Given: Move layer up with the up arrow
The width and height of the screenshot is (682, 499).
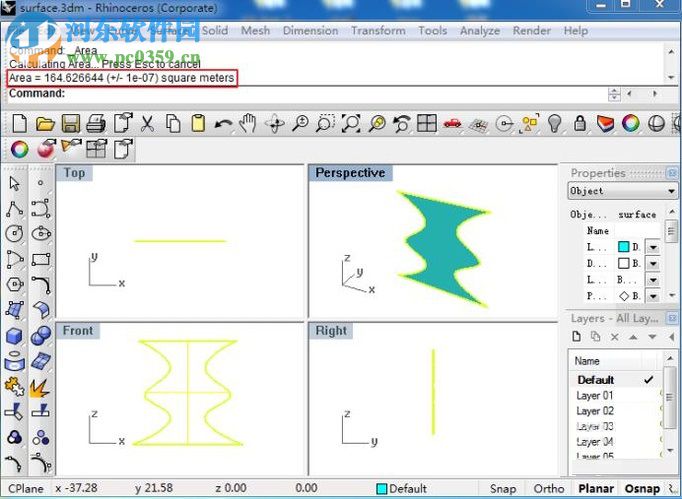Looking at the screenshot, I should pyautogui.click(x=633, y=337).
